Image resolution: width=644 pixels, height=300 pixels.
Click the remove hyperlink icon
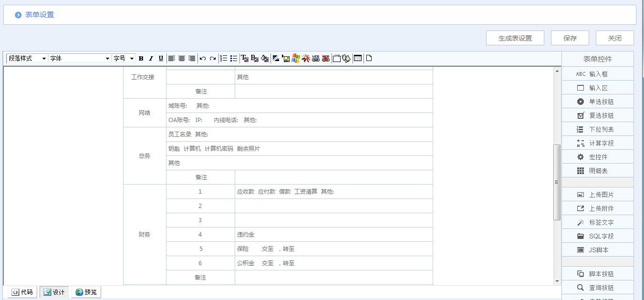[326, 58]
